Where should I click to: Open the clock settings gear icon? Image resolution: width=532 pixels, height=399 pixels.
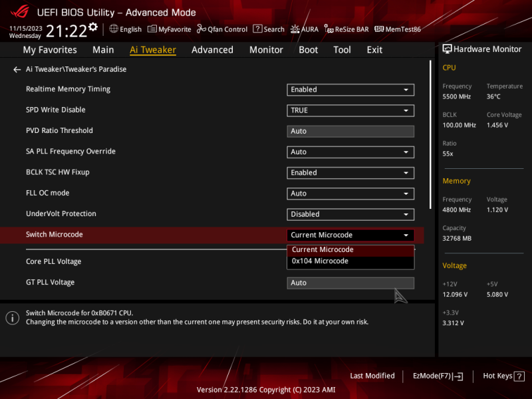(92, 27)
